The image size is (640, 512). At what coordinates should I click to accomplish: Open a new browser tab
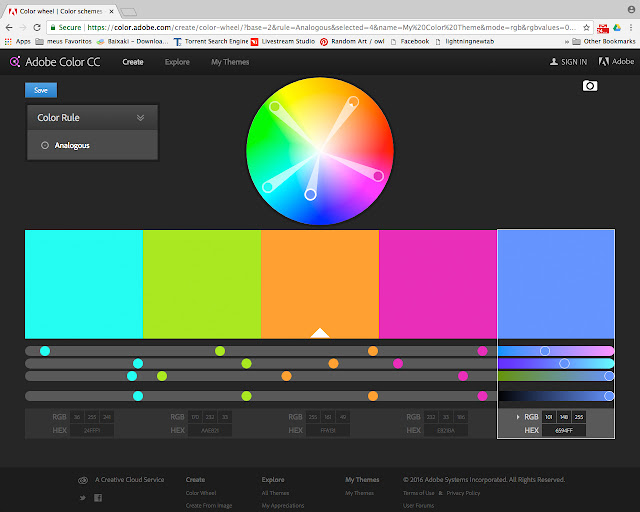point(129,12)
